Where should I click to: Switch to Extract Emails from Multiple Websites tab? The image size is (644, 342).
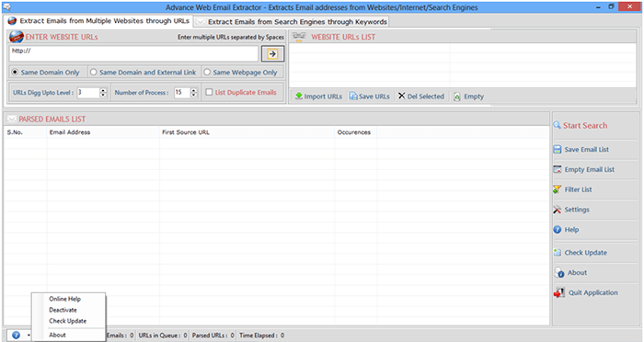tap(98, 20)
